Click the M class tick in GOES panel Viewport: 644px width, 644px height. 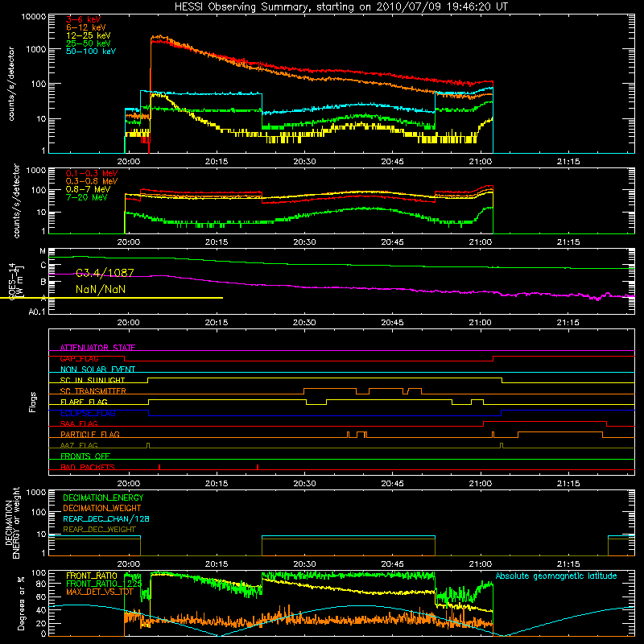point(43,251)
